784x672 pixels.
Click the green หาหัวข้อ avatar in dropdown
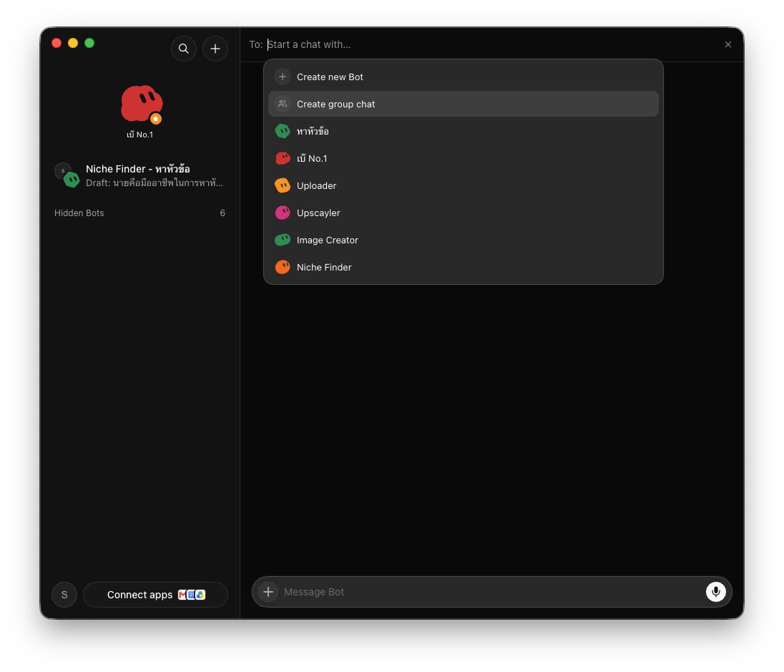pyautogui.click(x=283, y=131)
